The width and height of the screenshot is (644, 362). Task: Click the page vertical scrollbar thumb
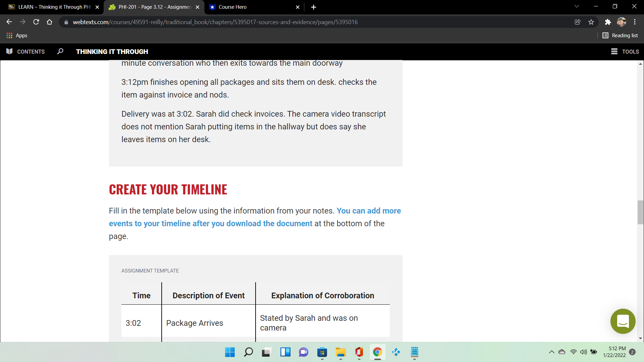[x=640, y=212]
